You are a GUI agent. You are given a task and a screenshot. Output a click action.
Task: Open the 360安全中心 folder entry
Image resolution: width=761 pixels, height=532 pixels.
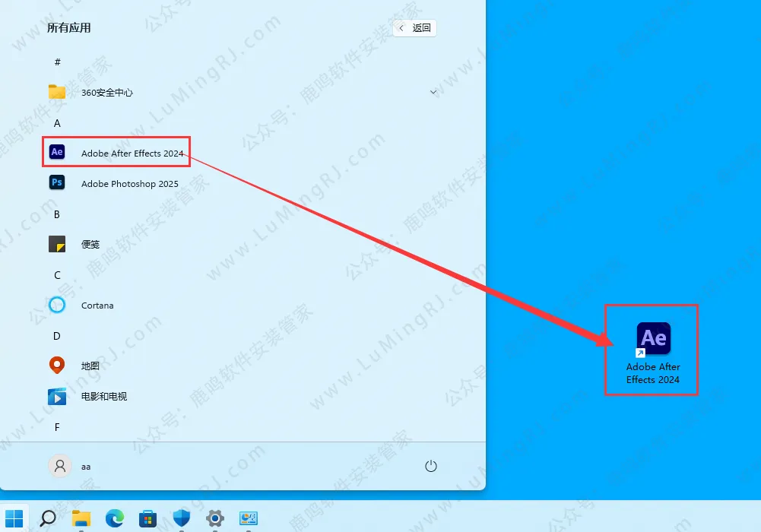coord(106,93)
